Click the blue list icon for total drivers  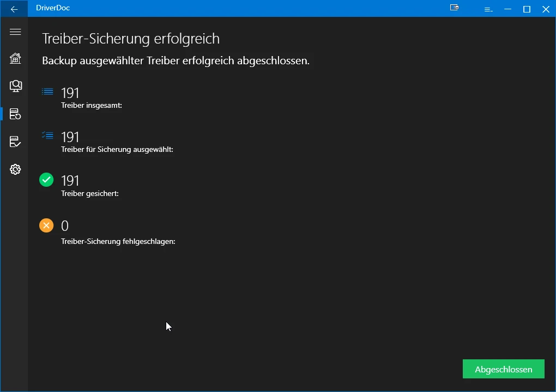coord(47,91)
